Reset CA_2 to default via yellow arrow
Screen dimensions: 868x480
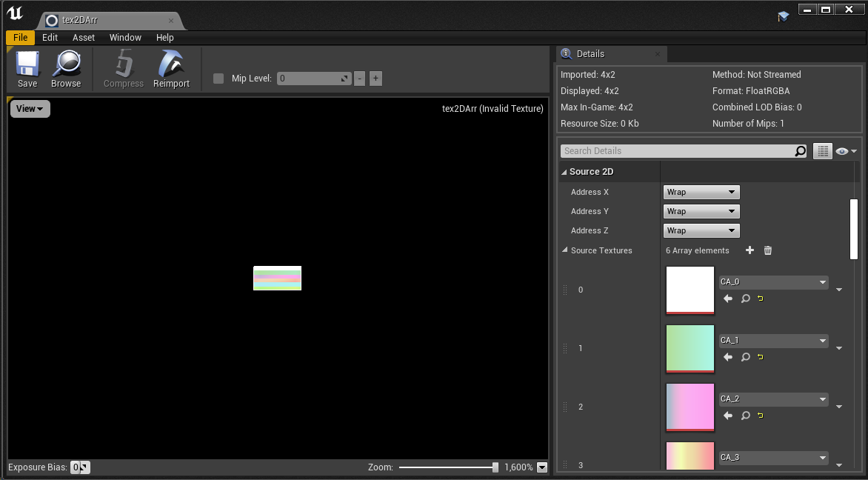(x=760, y=416)
